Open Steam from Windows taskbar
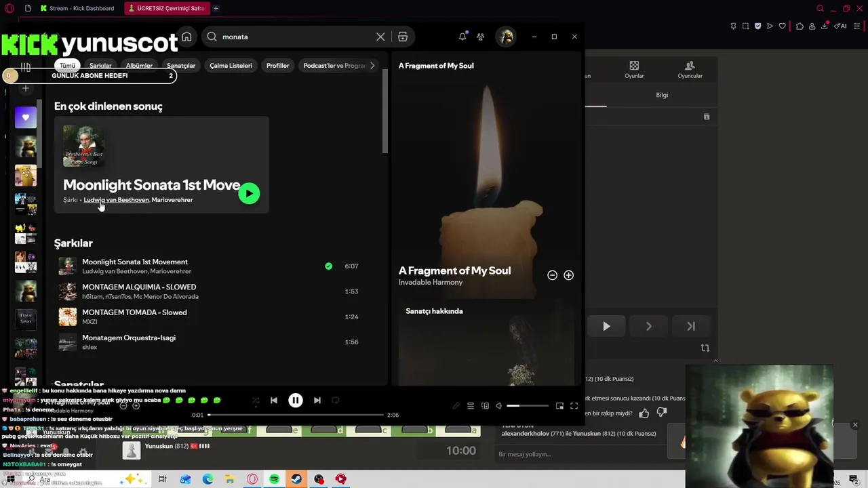This screenshot has height=488, width=868. 296,479
